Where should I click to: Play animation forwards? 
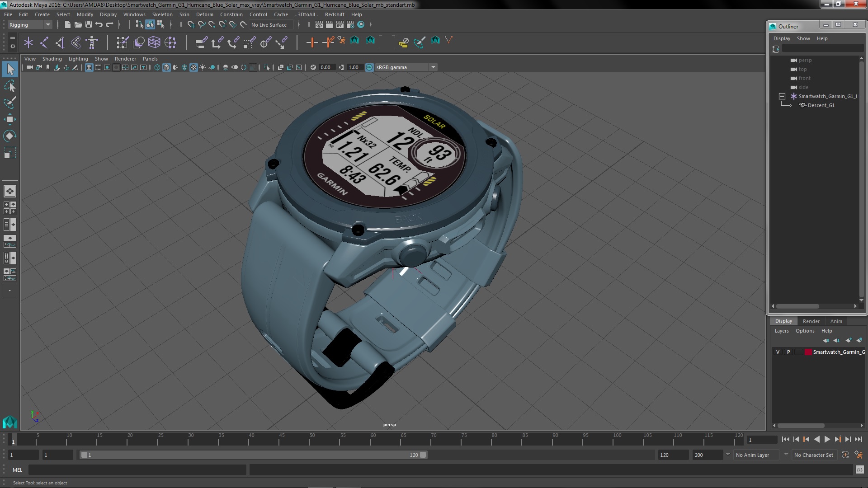[x=827, y=439]
